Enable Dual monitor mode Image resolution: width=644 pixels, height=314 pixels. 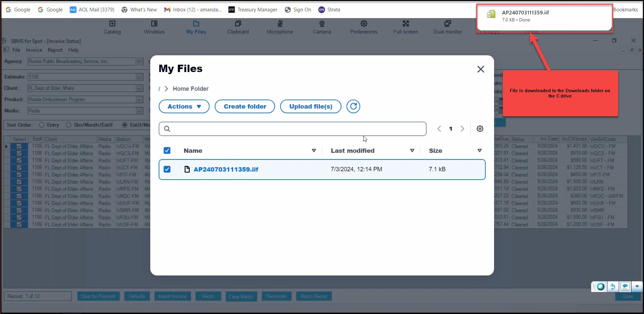(x=447, y=27)
